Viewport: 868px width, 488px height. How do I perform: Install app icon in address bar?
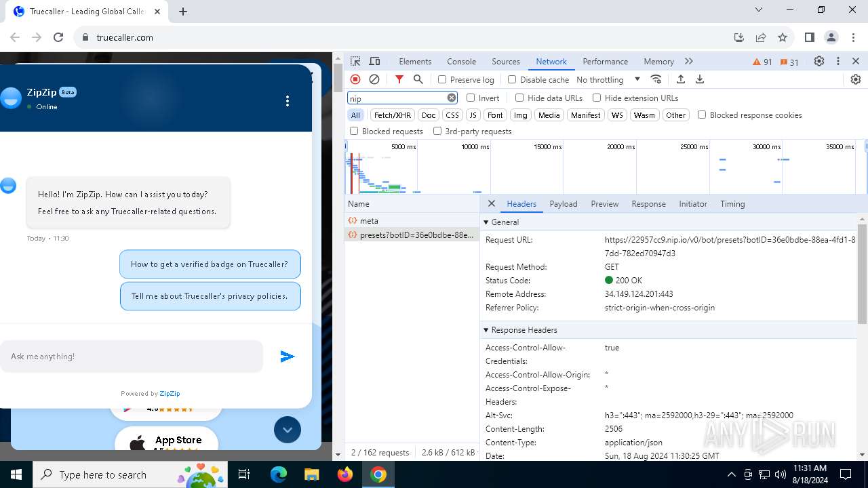point(739,37)
